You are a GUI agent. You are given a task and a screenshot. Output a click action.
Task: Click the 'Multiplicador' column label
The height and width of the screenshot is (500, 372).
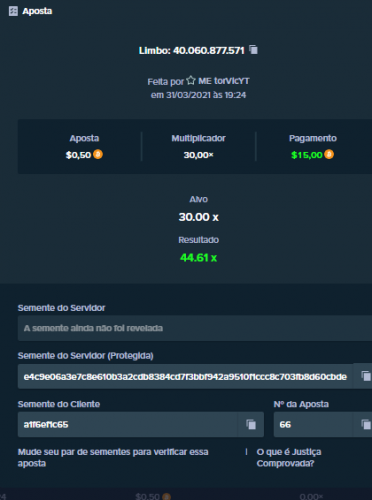point(198,138)
